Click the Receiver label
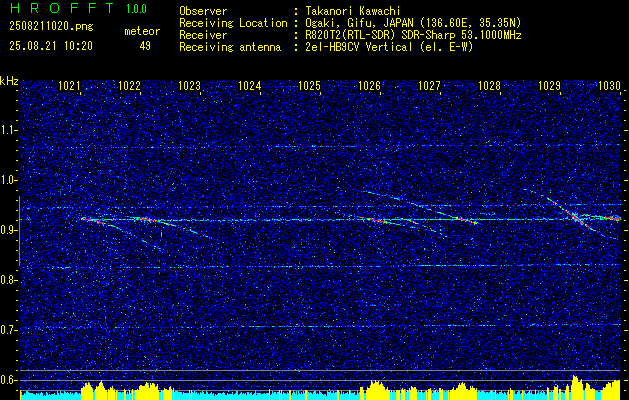Image resolution: width=629 pixels, height=400 pixels. 203,35
